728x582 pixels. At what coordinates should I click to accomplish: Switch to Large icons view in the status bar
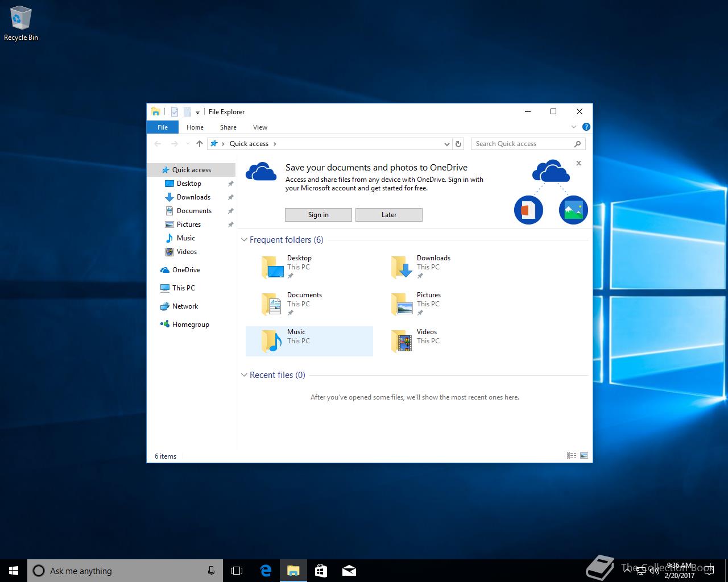(584, 456)
